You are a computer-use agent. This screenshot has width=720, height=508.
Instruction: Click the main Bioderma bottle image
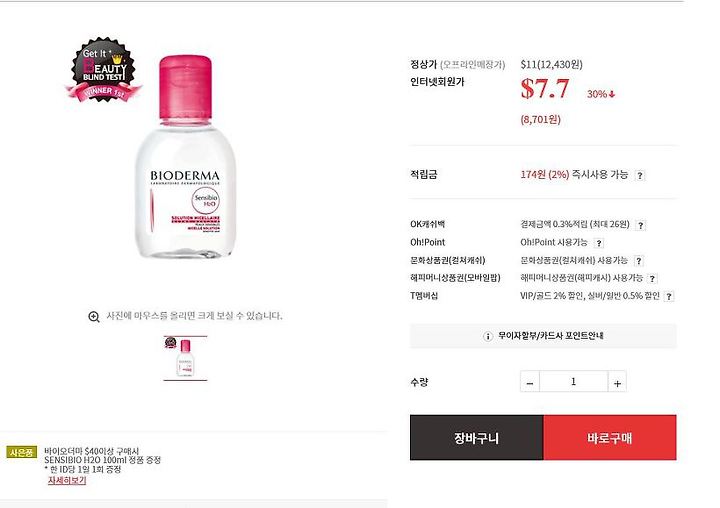185,156
